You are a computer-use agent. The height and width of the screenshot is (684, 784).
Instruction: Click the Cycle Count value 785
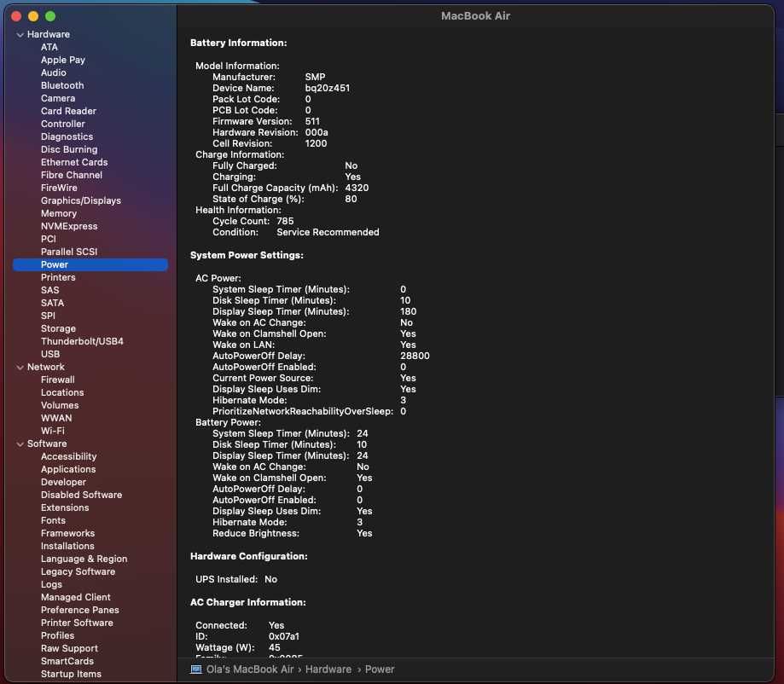[x=285, y=221]
